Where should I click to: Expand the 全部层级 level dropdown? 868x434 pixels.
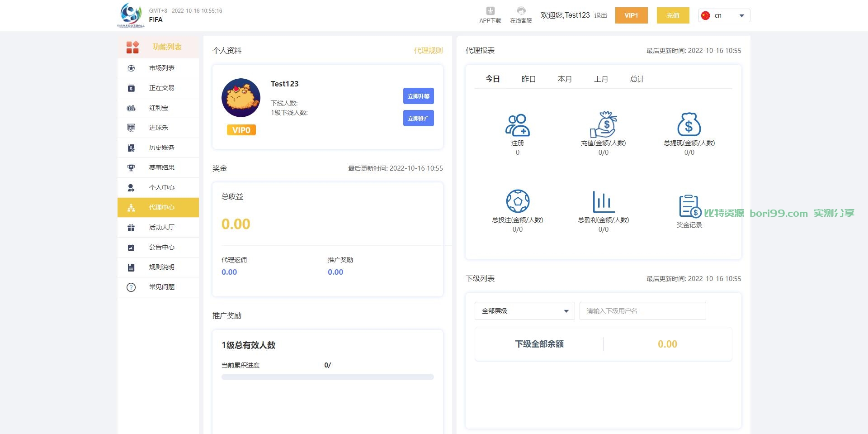pos(524,311)
